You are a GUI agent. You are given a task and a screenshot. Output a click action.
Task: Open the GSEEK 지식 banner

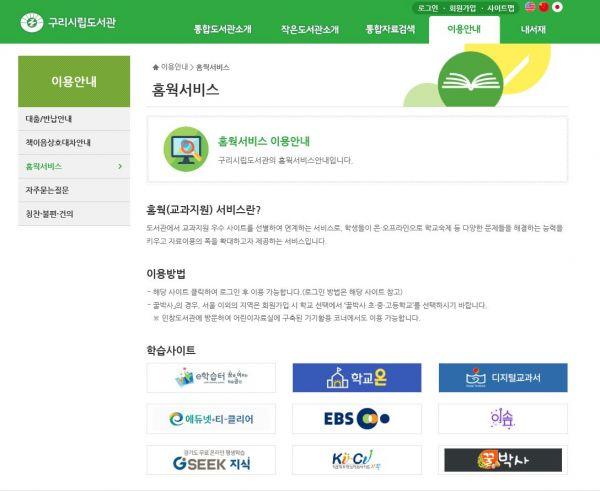211,459
